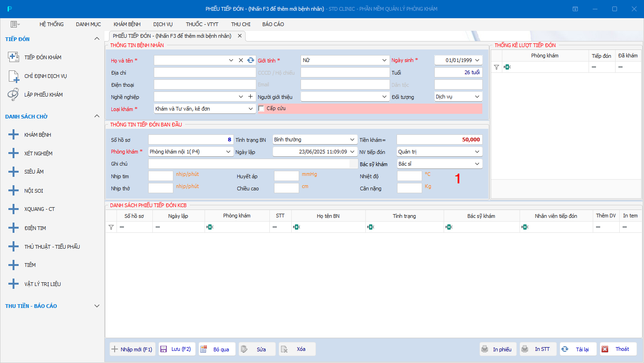Click the Thoát exit button
This screenshot has width=644, height=363.
point(618,349)
